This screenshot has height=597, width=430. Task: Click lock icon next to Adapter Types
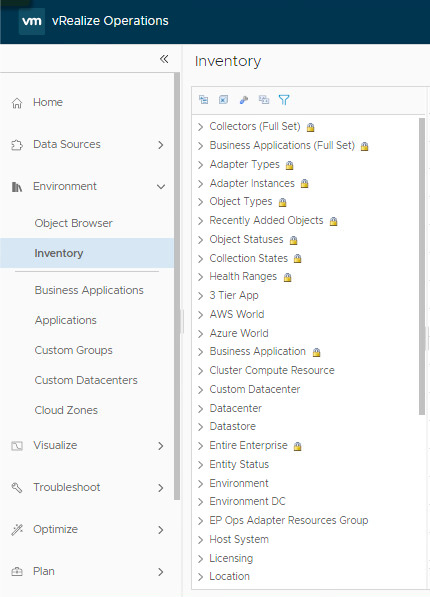coord(289,165)
